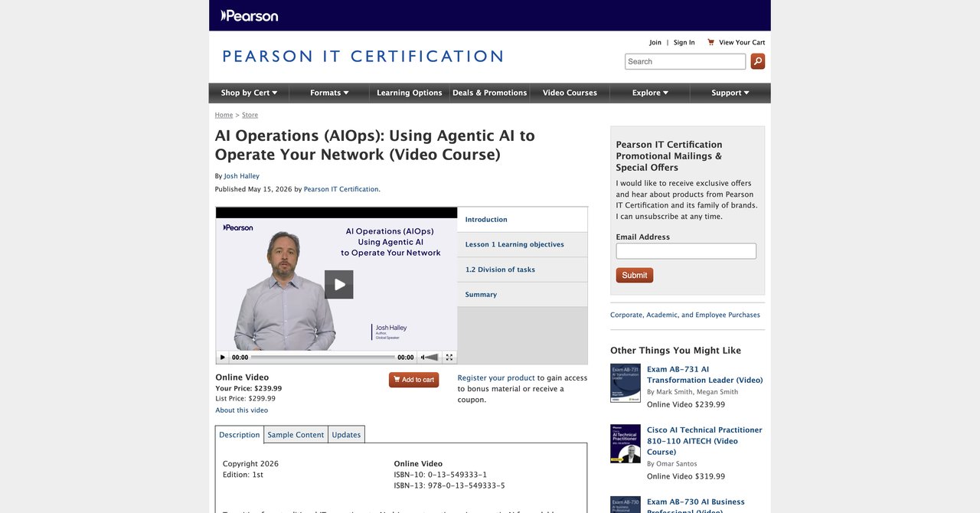Click the Store breadcrumb link
The height and width of the screenshot is (513, 980).
pyautogui.click(x=250, y=115)
